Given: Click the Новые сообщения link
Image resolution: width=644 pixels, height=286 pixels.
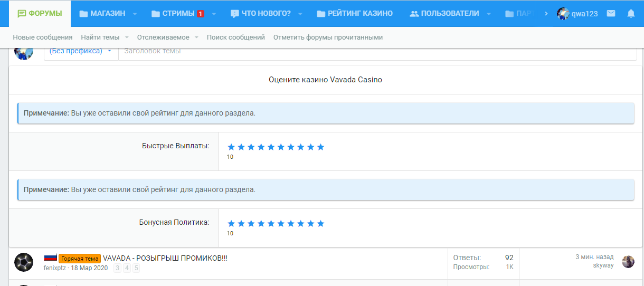Looking at the screenshot, I should [43, 37].
